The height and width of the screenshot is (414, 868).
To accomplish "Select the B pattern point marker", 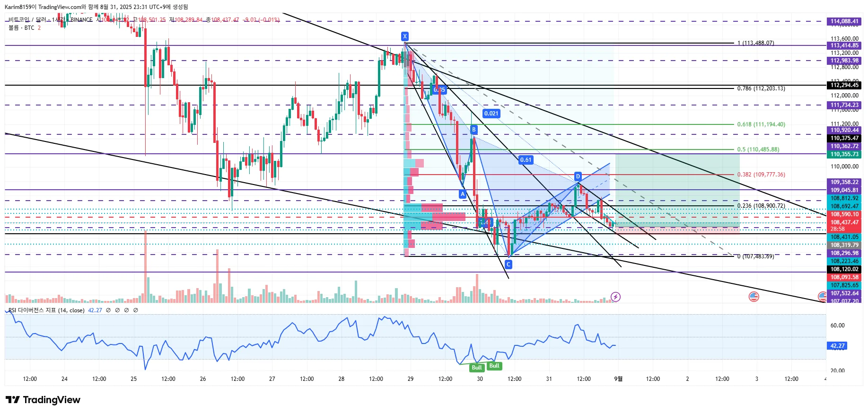I will 473,130.
